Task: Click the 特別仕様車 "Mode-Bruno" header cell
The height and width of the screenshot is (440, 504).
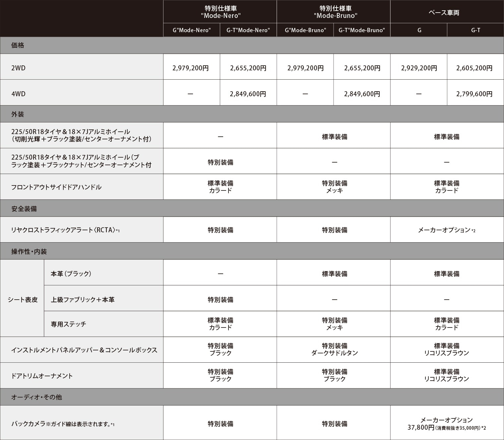Action: 334,12
